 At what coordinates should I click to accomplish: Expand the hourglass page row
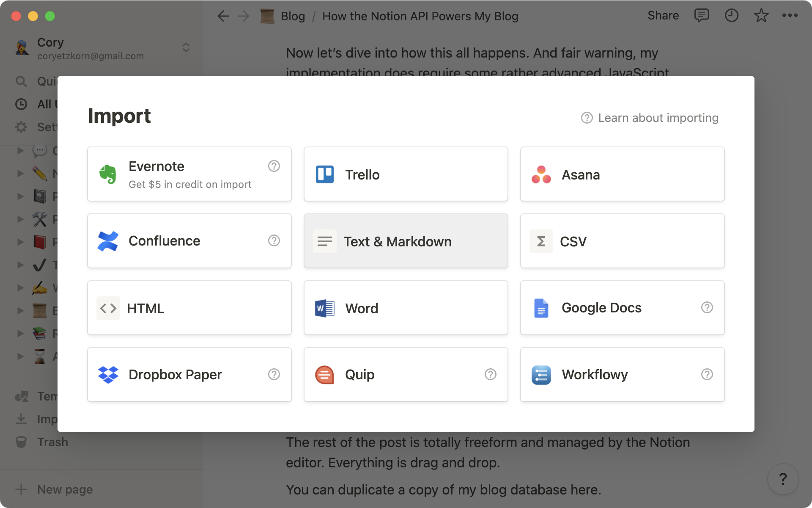click(20, 356)
